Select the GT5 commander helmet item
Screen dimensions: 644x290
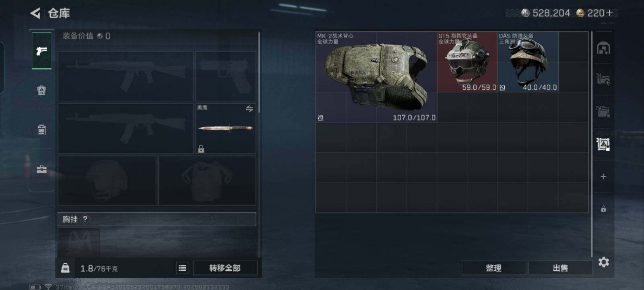point(467,62)
